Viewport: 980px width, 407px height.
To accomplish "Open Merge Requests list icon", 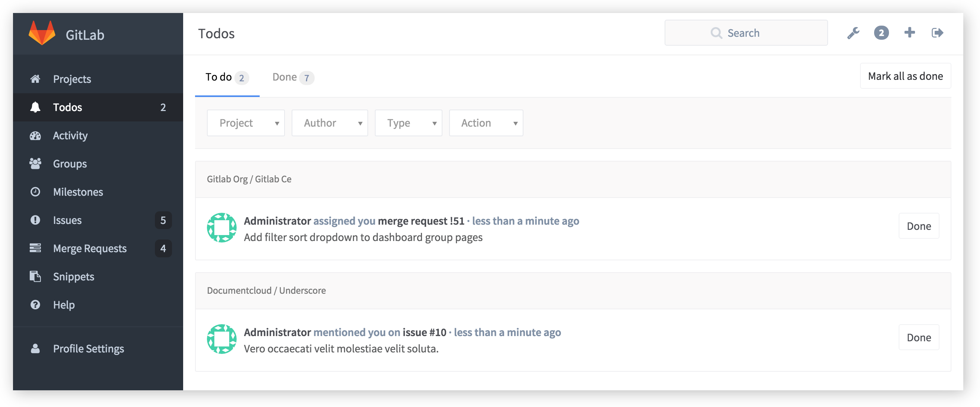I will 35,248.
